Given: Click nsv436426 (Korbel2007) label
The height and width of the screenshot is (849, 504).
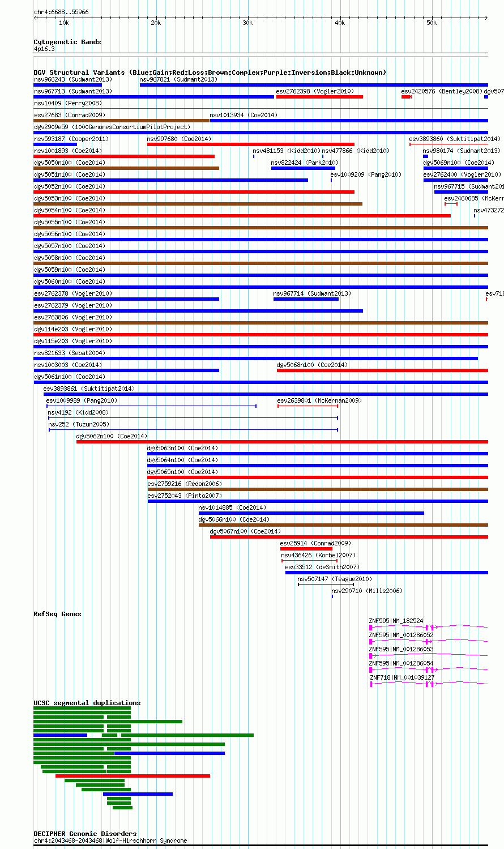Looking at the screenshot, I should pos(318,555).
